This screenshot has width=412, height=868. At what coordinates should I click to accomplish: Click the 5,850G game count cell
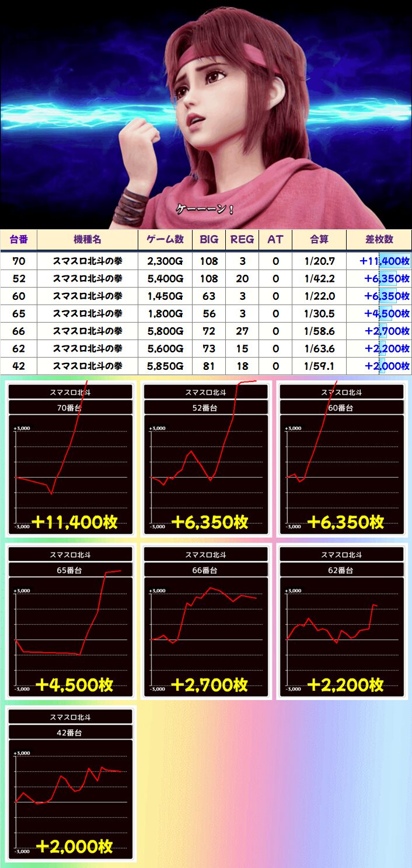coord(165,366)
